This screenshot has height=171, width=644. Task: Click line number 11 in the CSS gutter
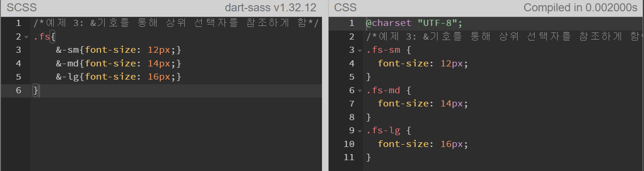pyautogui.click(x=349, y=157)
